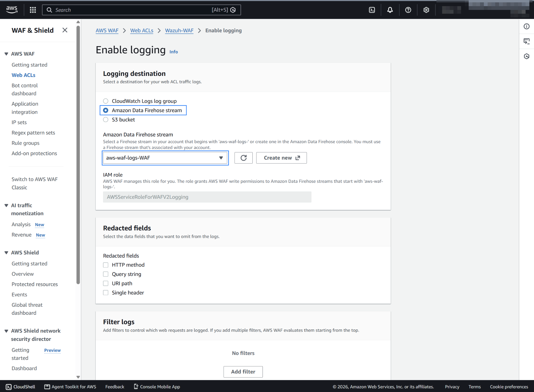Select S3 bucket radio option
534x392 pixels.
pyautogui.click(x=106, y=119)
